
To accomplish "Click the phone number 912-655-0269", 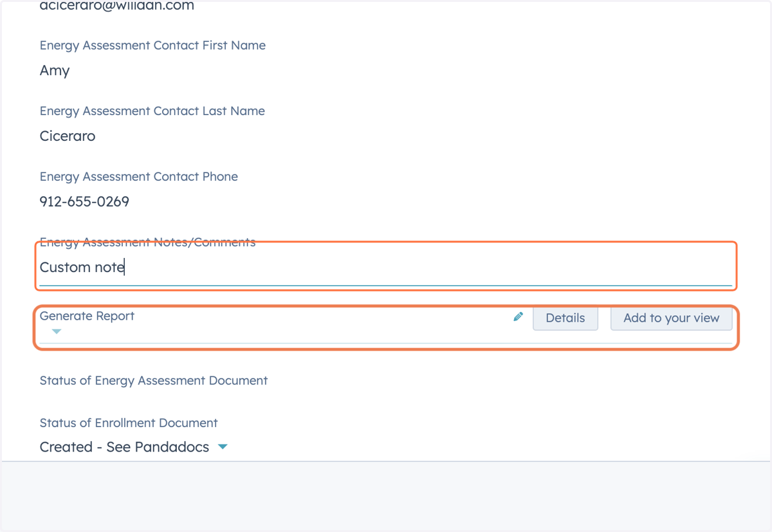I will click(x=84, y=202).
